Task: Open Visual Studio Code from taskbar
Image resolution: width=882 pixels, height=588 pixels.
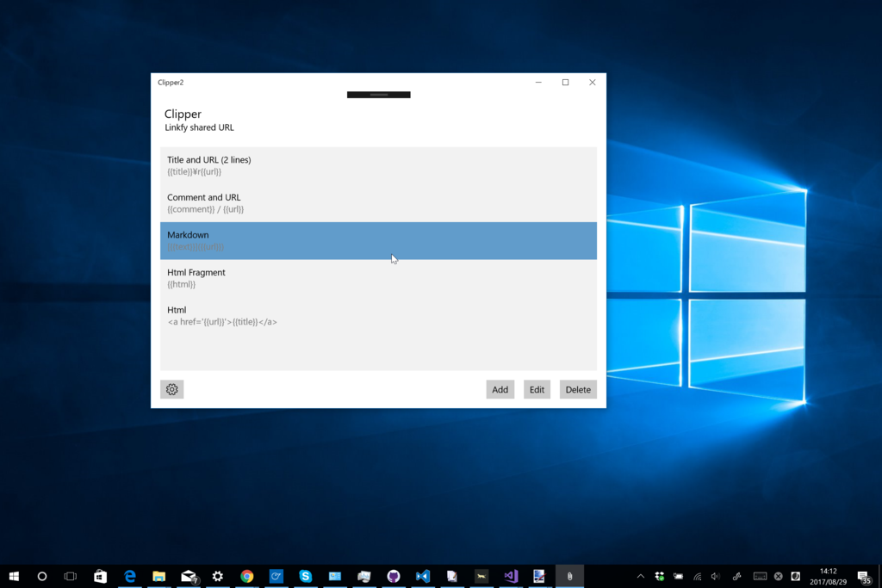Action: click(422, 576)
